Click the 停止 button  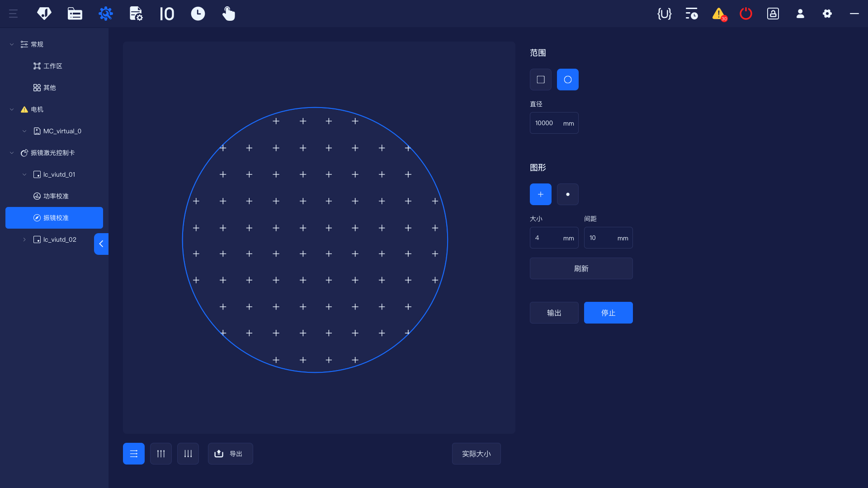click(x=608, y=313)
